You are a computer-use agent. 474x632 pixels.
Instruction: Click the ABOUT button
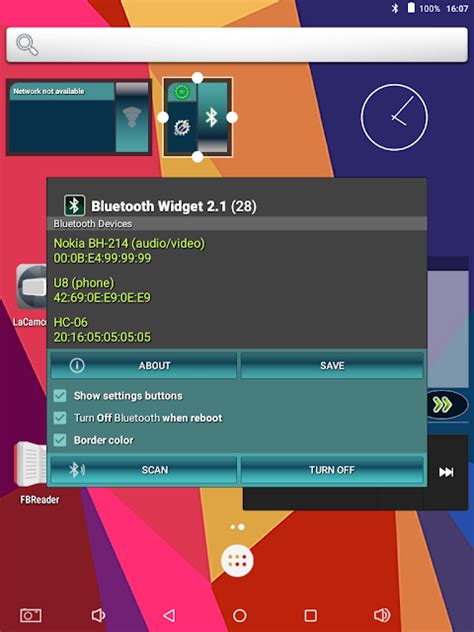tap(143, 365)
